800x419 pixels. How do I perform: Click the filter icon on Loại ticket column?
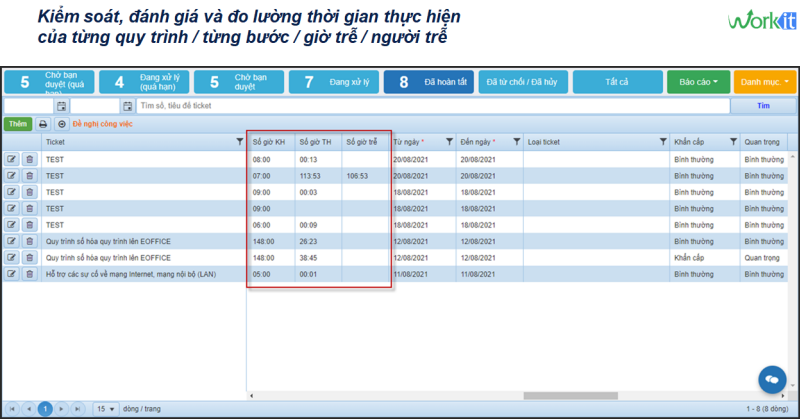point(663,142)
